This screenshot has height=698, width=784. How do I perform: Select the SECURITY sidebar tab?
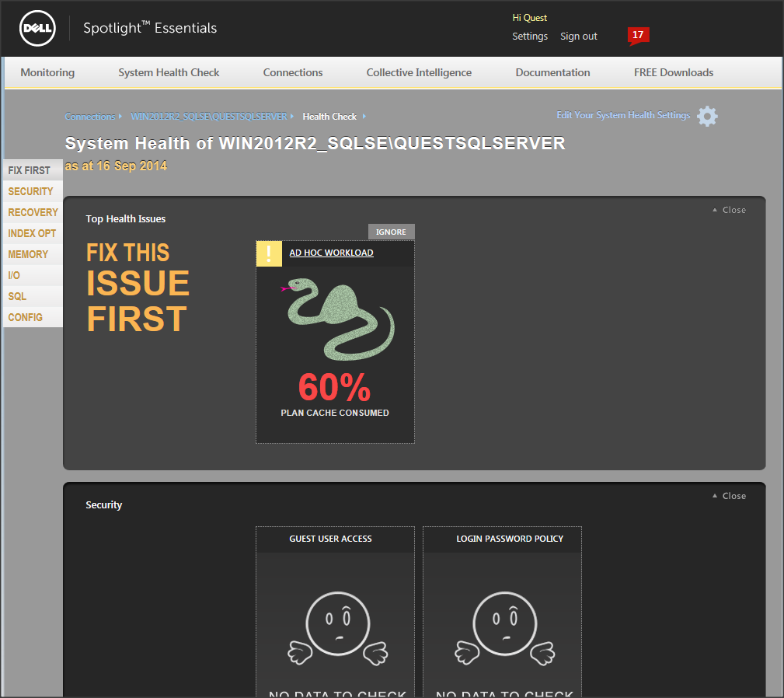click(x=33, y=191)
